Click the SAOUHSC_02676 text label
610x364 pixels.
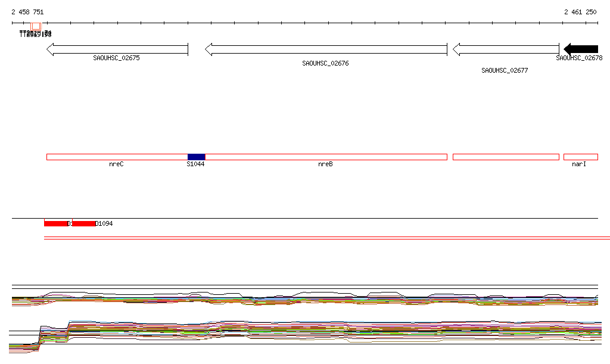pyautogui.click(x=326, y=63)
